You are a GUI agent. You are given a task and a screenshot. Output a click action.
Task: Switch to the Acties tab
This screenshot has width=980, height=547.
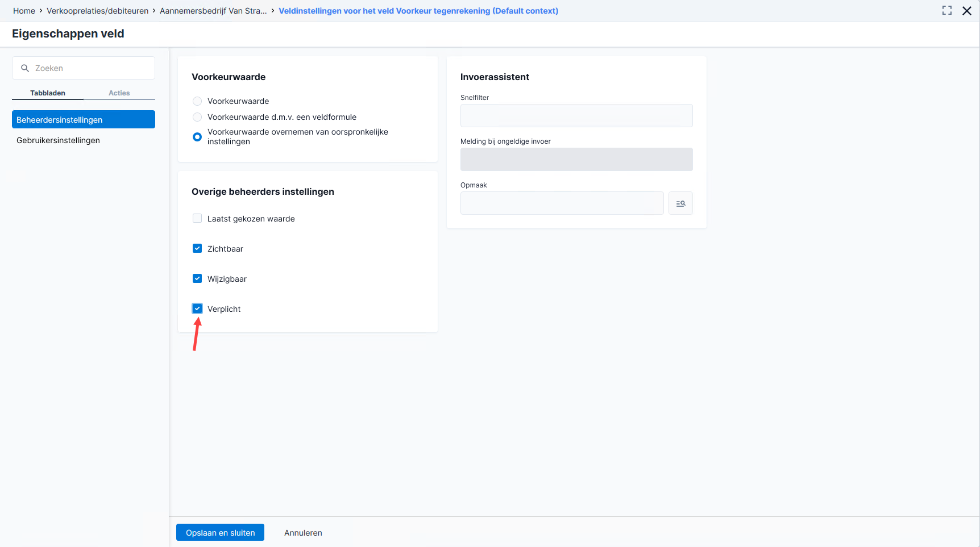(x=119, y=93)
